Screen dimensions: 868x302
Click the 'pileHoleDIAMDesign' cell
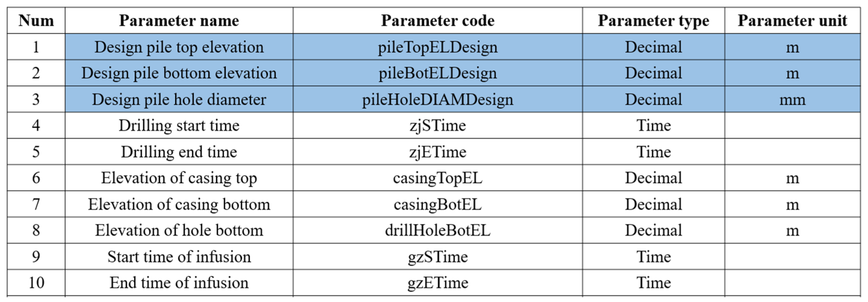[x=437, y=99]
